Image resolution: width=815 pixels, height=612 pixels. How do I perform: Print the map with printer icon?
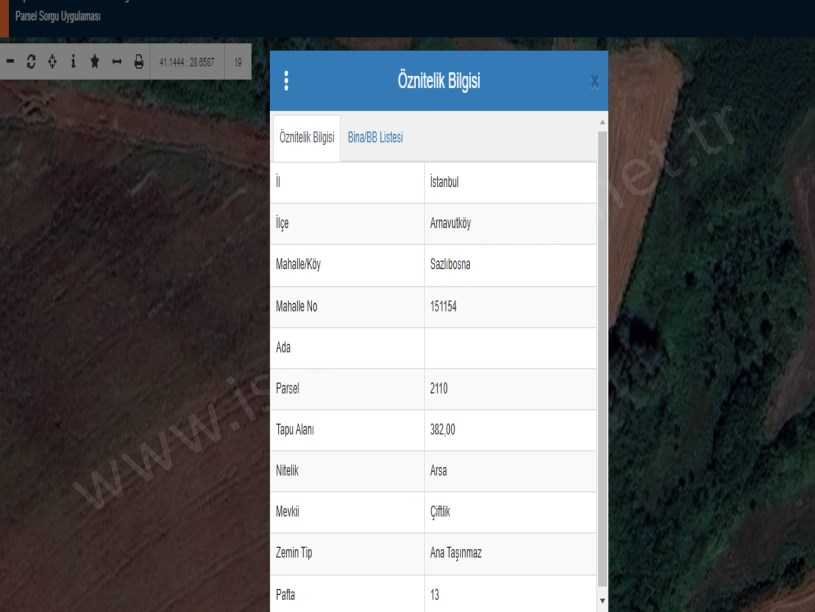pos(138,61)
